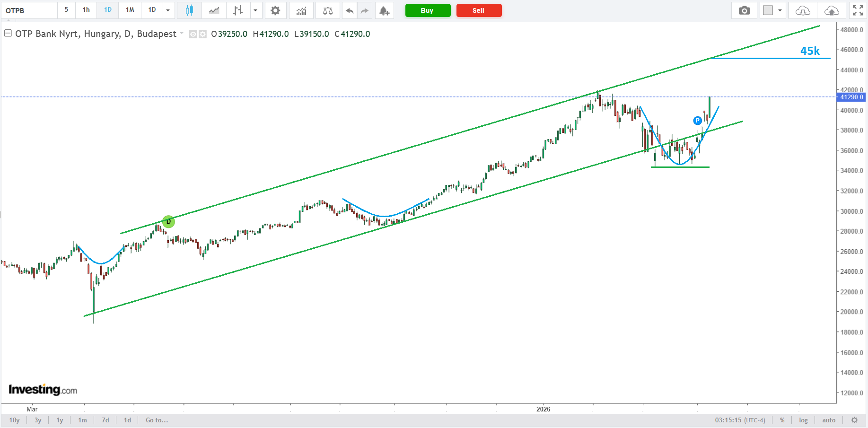The image size is (868, 428).
Task: Toggle percentage scale mode
Action: (782, 420)
